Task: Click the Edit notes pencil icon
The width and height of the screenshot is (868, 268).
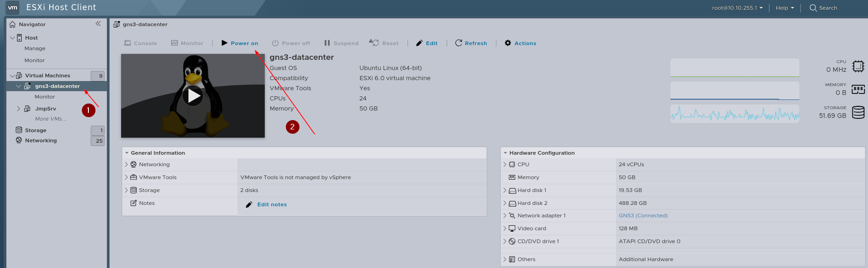Action: point(249,204)
